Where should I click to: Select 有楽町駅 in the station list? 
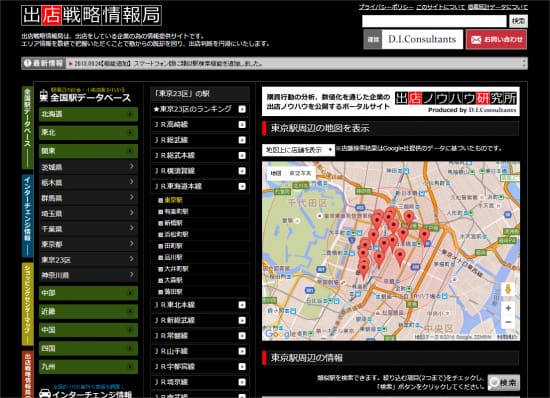pyautogui.click(x=176, y=211)
